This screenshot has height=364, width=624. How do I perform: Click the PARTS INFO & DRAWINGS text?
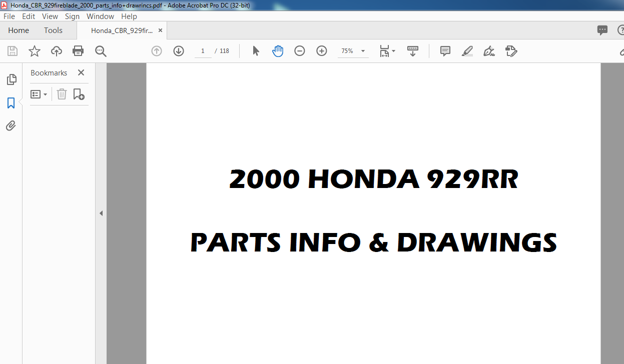point(374,242)
